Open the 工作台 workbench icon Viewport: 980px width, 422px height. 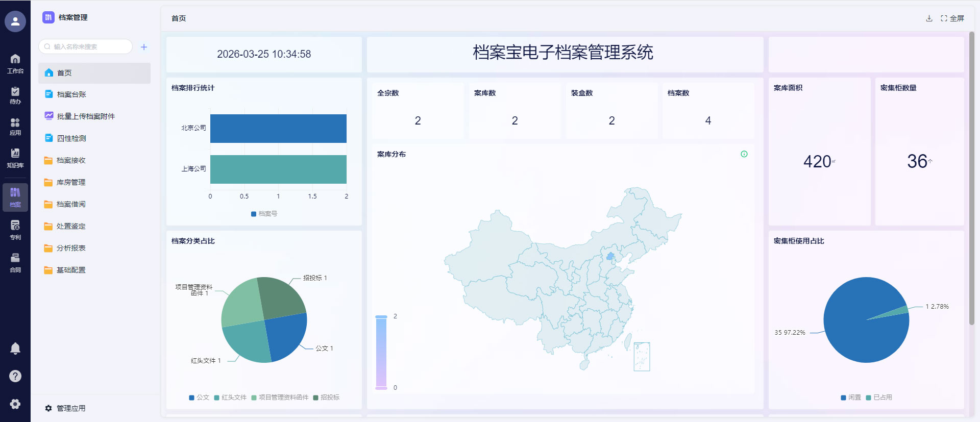15,63
